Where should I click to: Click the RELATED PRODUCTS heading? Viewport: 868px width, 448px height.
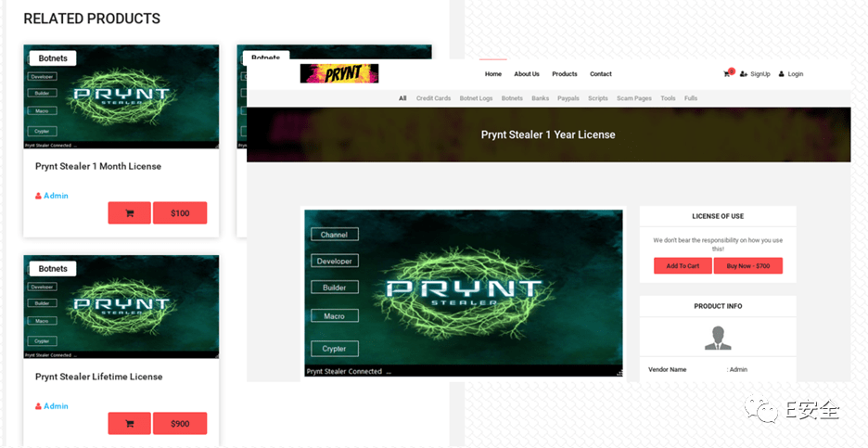[92, 19]
